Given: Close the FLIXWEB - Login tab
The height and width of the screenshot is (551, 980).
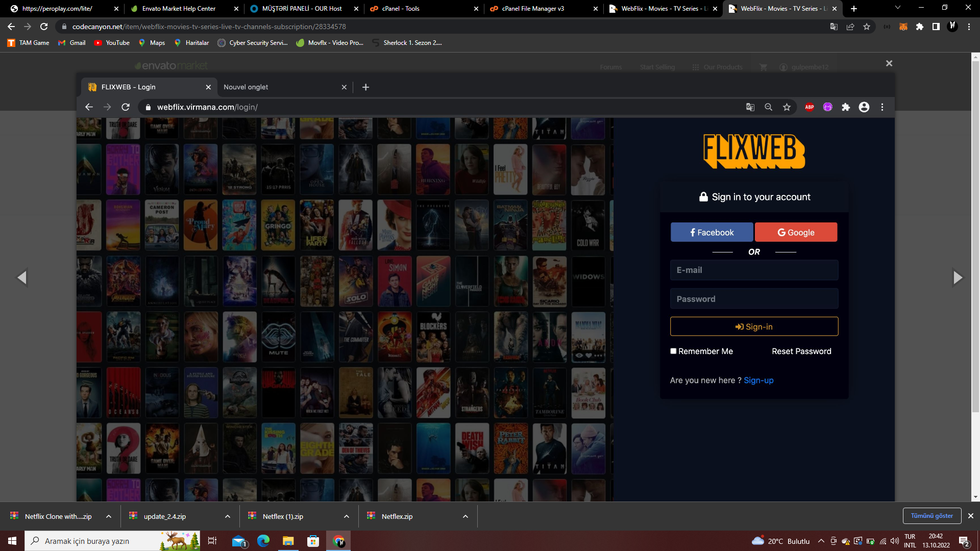Looking at the screenshot, I should (x=208, y=87).
